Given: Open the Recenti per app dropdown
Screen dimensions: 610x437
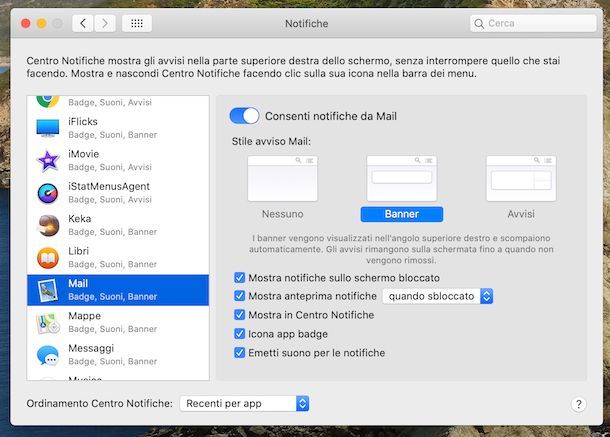Looking at the screenshot, I should tap(244, 404).
